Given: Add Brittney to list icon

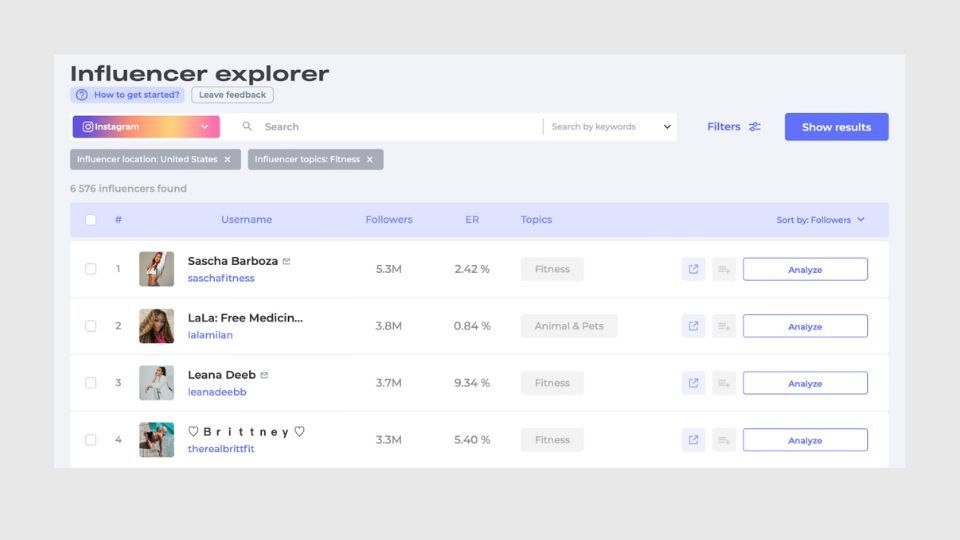Looking at the screenshot, I should [x=724, y=440].
